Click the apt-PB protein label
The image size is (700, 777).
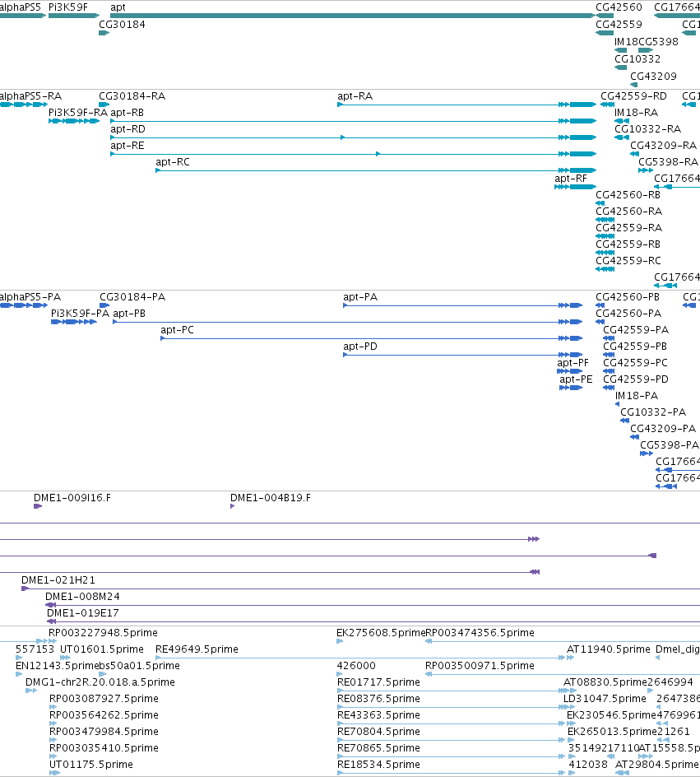click(x=129, y=313)
